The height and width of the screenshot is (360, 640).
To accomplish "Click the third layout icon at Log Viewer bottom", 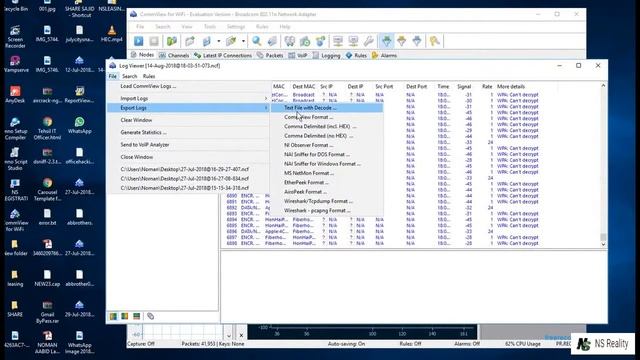I will point(136,316).
